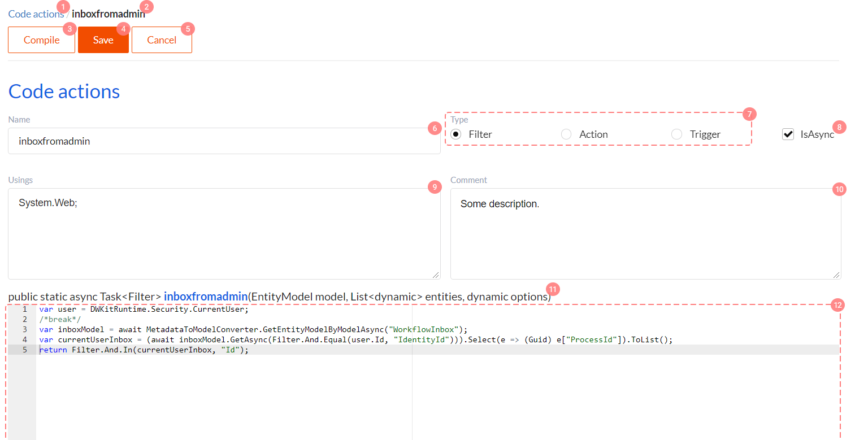
Task: Click into the Comment textarea
Action: 645,234
